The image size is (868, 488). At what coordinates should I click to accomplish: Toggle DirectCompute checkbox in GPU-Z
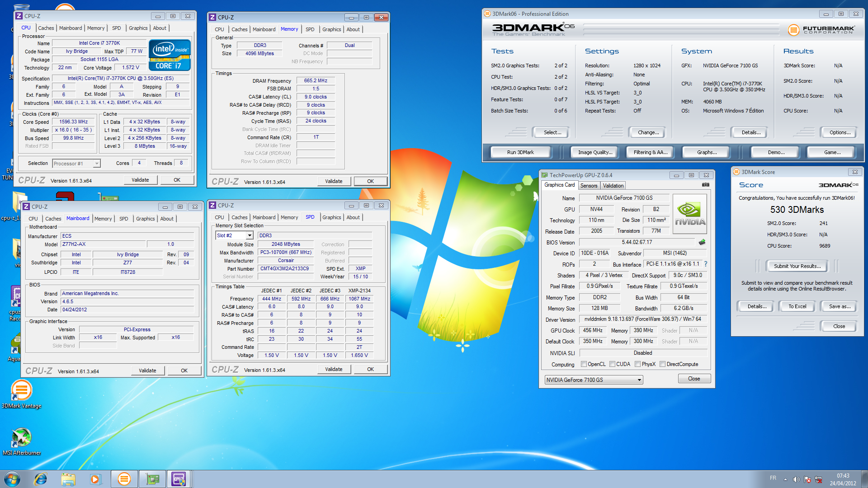(662, 364)
